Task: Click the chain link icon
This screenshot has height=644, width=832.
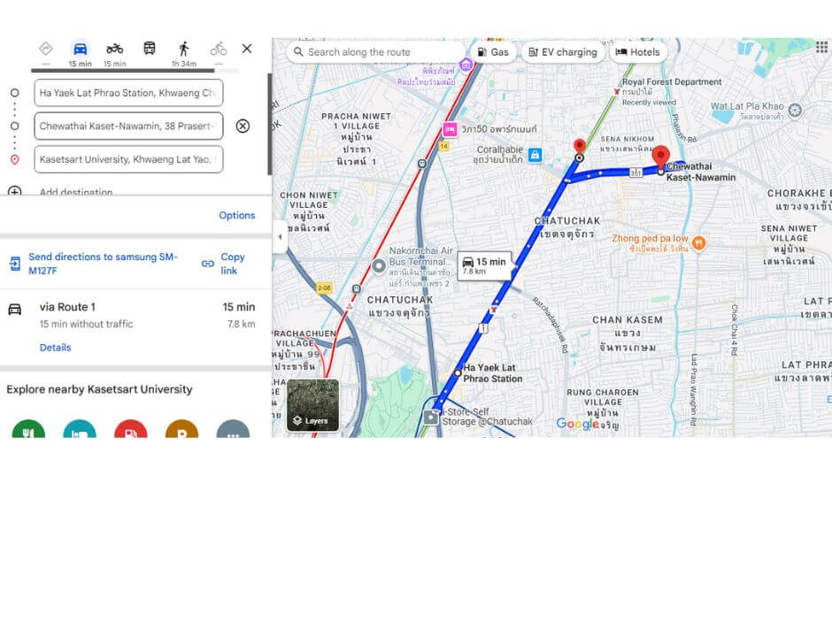Action: [x=208, y=264]
